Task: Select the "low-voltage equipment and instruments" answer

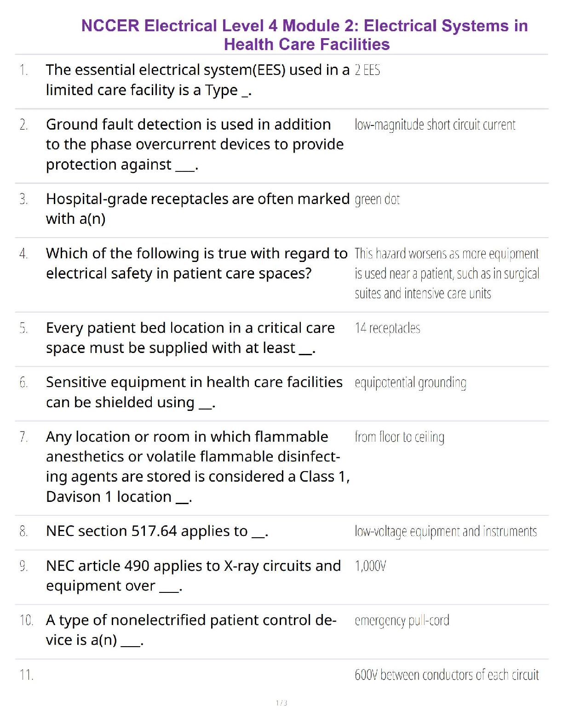Action: click(445, 532)
